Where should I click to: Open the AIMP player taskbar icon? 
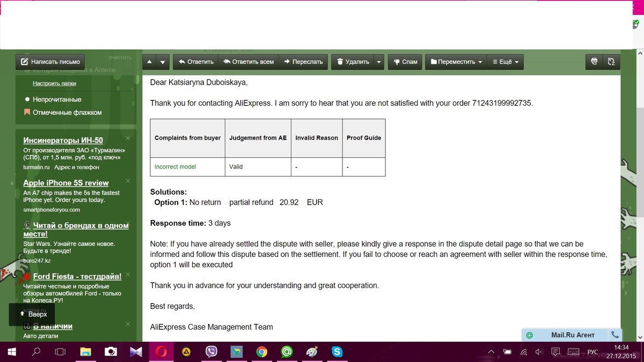(186, 352)
